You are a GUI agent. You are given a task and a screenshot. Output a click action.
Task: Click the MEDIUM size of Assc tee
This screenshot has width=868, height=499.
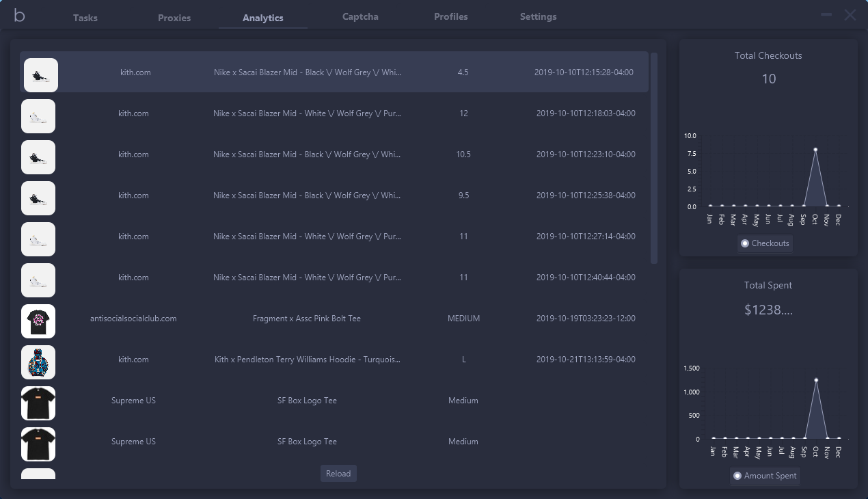[x=463, y=319]
